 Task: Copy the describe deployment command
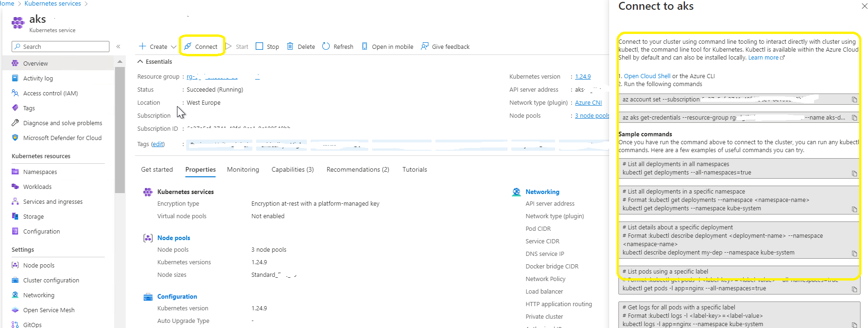tap(854, 254)
